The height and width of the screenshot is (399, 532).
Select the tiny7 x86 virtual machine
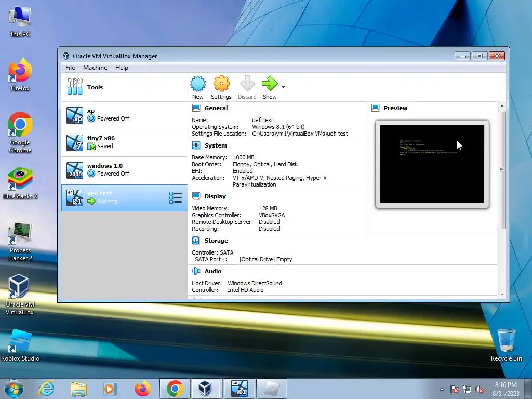[x=124, y=142]
